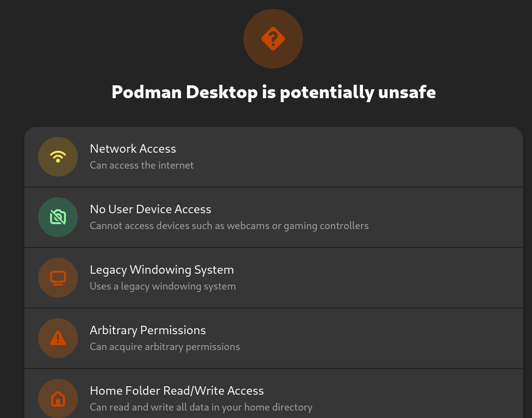Screen dimensions: 532x418
Task: Select the "No User Device Access" title
Action: pos(150,209)
